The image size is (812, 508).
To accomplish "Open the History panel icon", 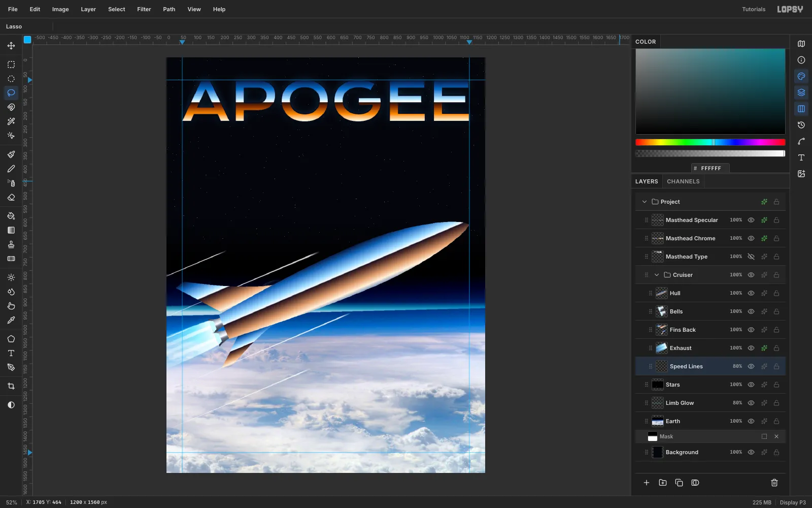I will 801,125.
